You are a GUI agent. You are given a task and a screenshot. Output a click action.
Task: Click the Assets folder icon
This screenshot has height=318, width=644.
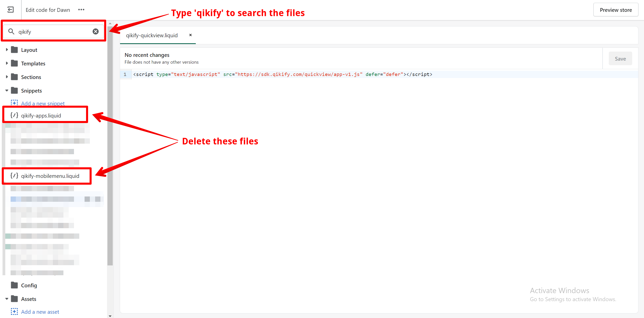pos(15,299)
